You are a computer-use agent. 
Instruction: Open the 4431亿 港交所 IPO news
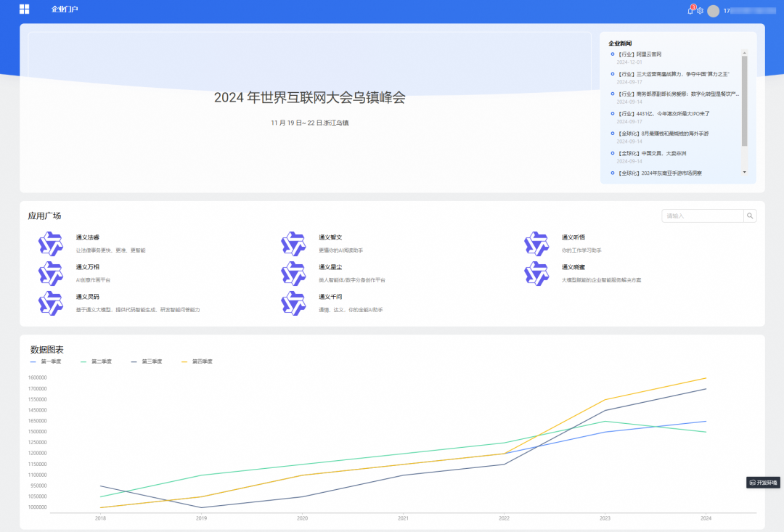point(663,114)
